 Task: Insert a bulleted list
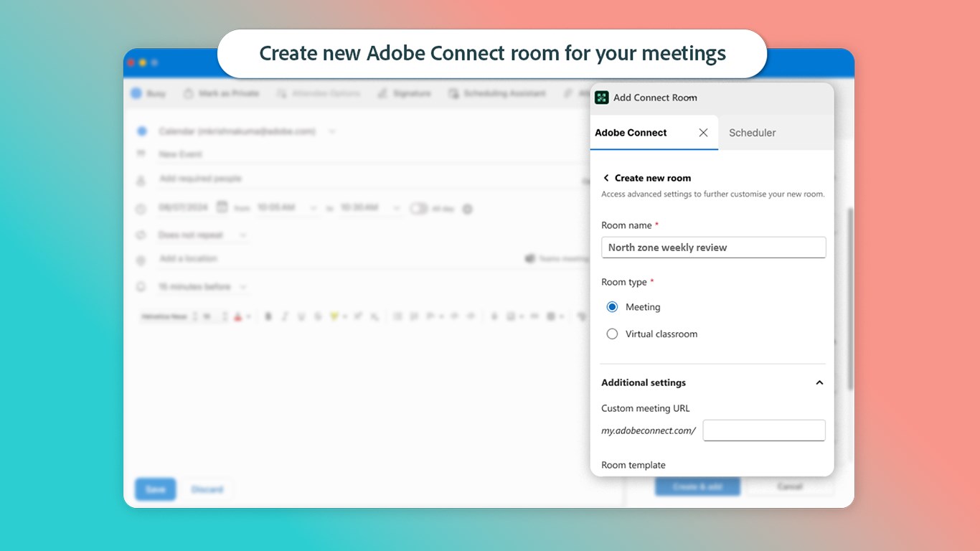click(397, 316)
